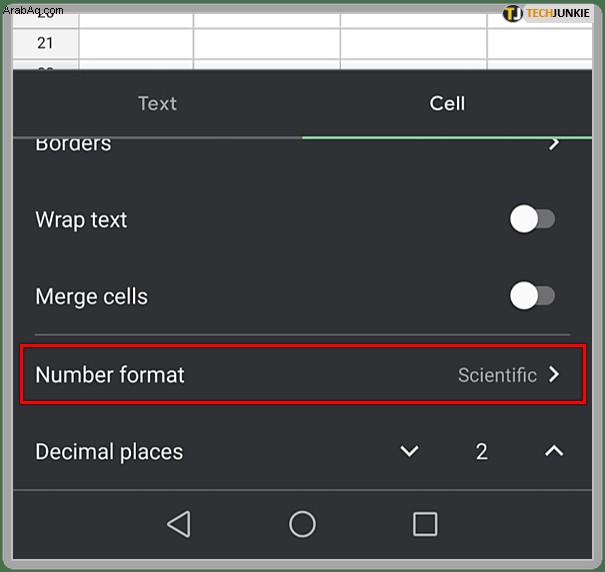Toggle the Merge cells switch

click(532, 296)
